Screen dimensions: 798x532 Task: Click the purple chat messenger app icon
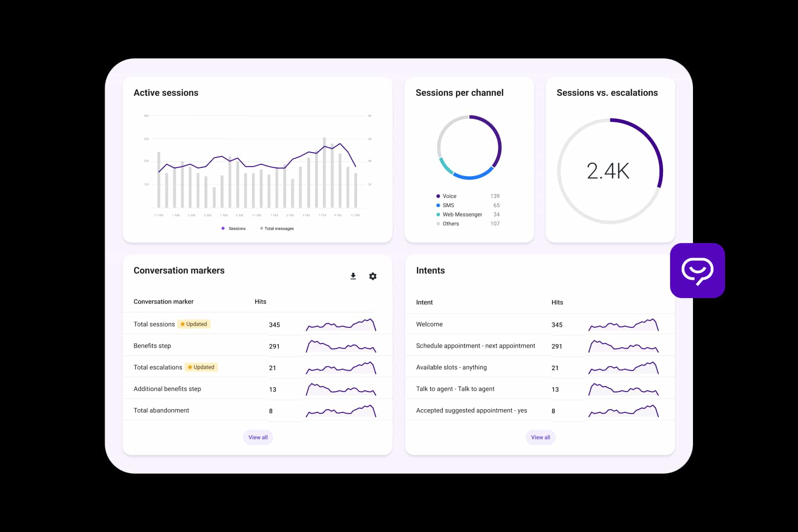[x=697, y=271]
